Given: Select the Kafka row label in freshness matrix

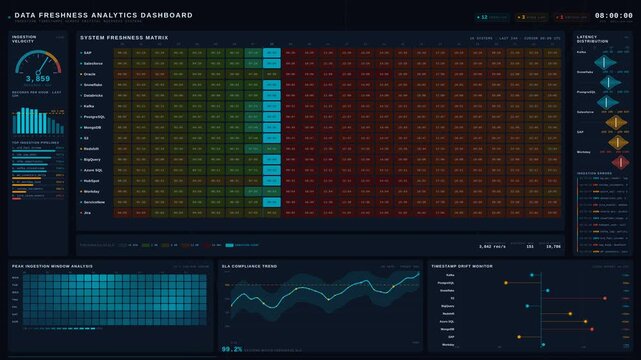Looking at the screenshot, I should tap(89, 106).
